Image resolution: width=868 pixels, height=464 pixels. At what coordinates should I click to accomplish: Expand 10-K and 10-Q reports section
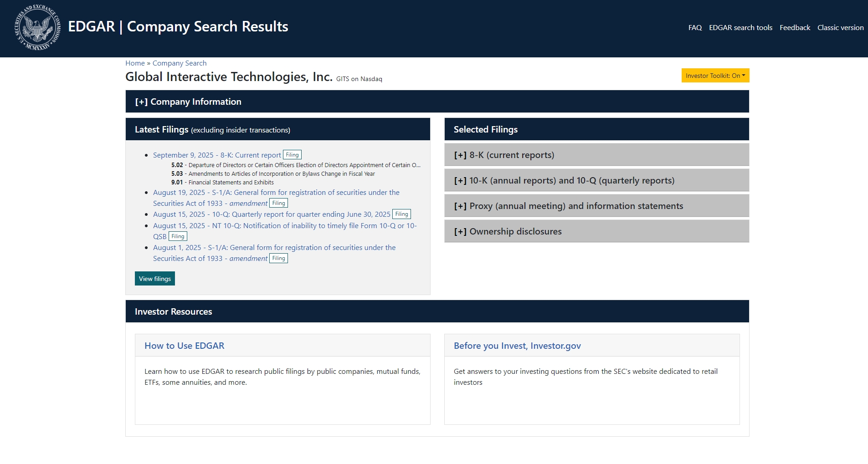(564, 180)
